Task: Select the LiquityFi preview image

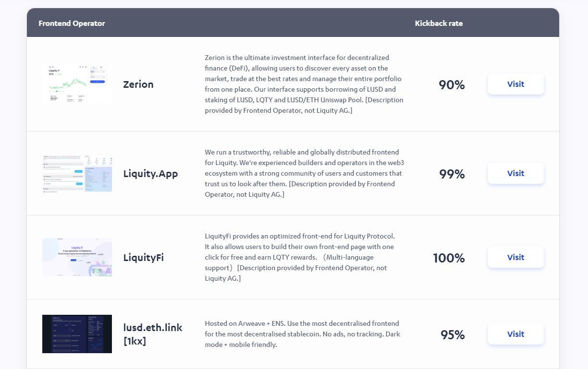Action: coord(77,257)
